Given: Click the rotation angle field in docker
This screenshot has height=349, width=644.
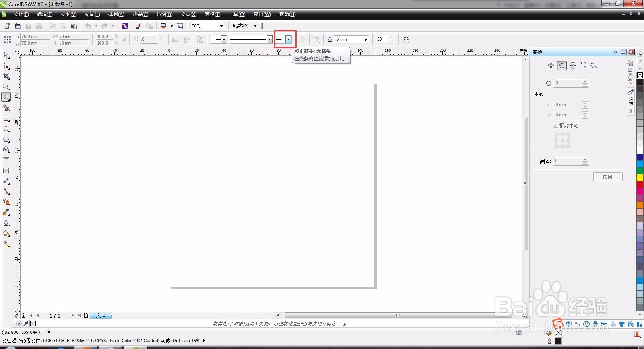Looking at the screenshot, I should 567,83.
